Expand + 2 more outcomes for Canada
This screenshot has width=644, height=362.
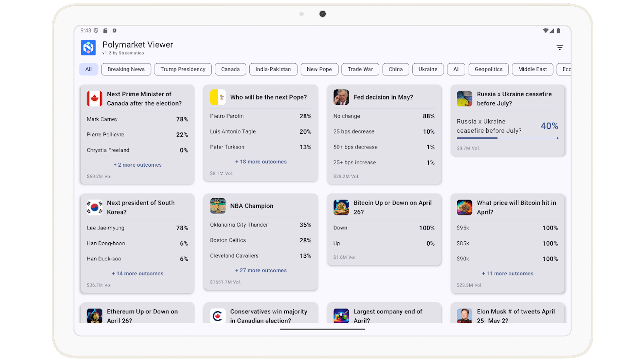pyautogui.click(x=137, y=165)
